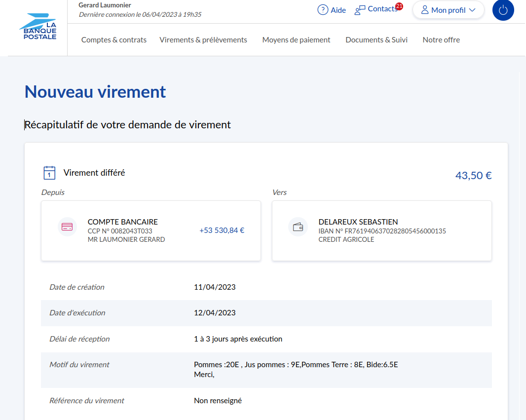Open Comptes & contrats menu
Image resolution: width=526 pixels, height=420 pixels.
[114, 40]
